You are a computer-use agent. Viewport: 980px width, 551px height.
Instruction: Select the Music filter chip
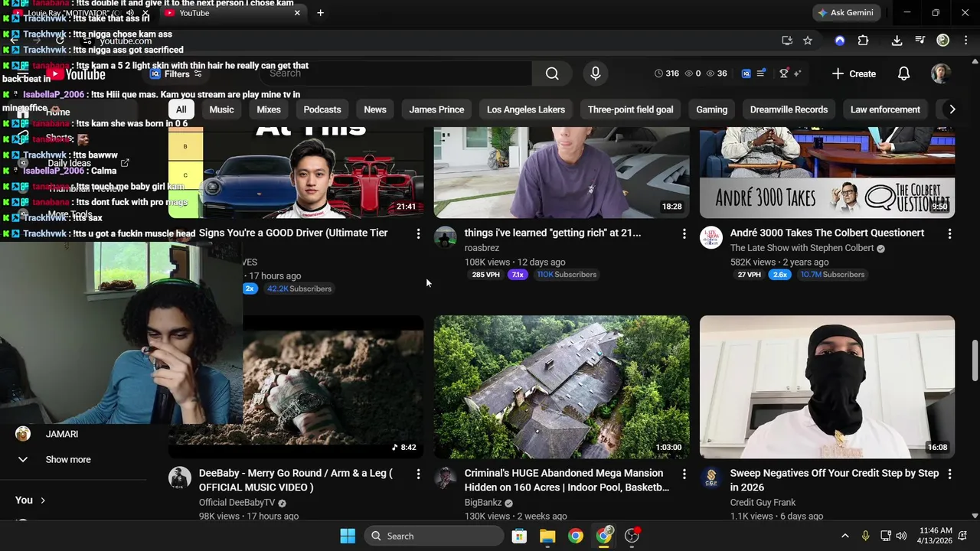[221, 109]
